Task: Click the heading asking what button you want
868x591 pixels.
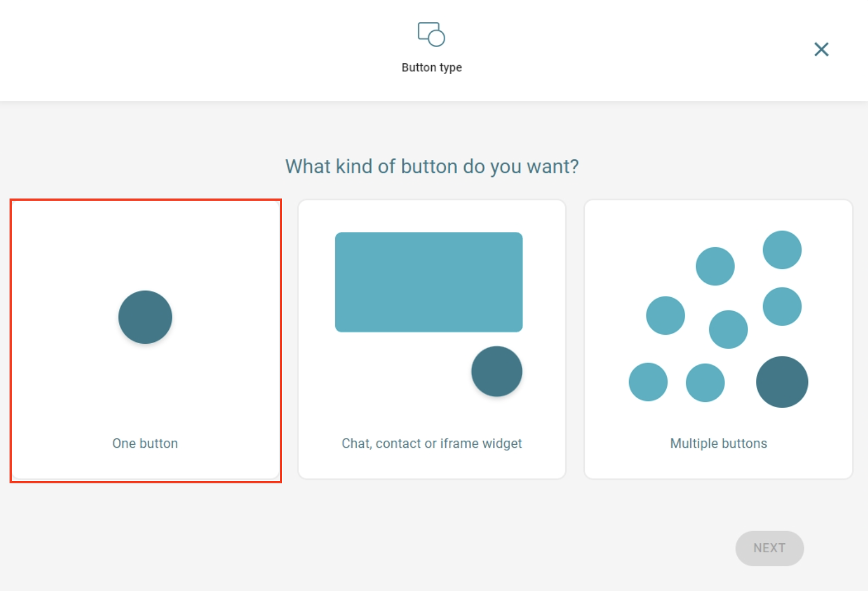Action: 432,166
